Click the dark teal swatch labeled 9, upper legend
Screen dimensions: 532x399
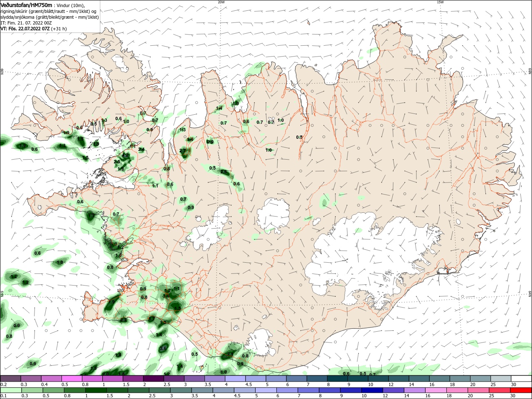[357, 379]
